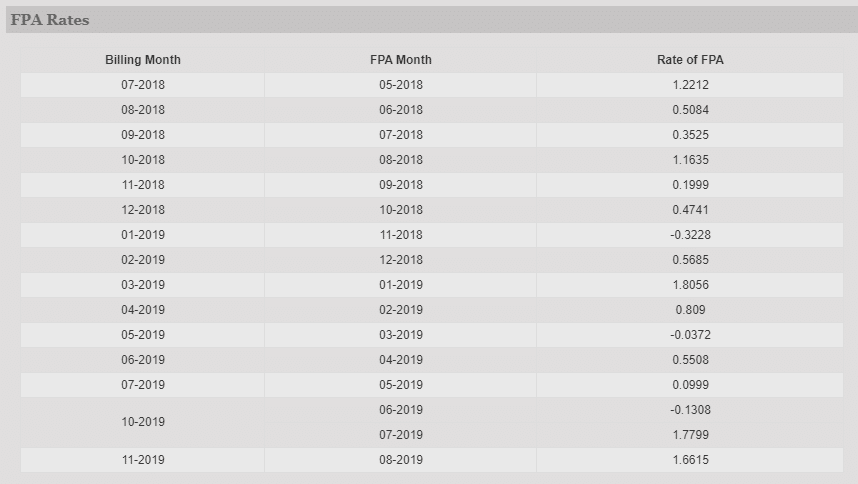
Task: Select the rate value 1.8056
Action: coord(690,285)
